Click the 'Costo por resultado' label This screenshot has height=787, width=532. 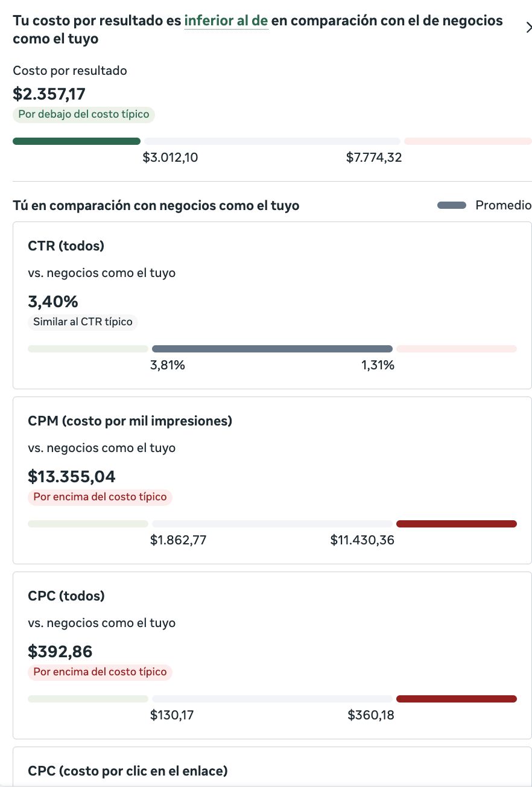click(x=70, y=71)
